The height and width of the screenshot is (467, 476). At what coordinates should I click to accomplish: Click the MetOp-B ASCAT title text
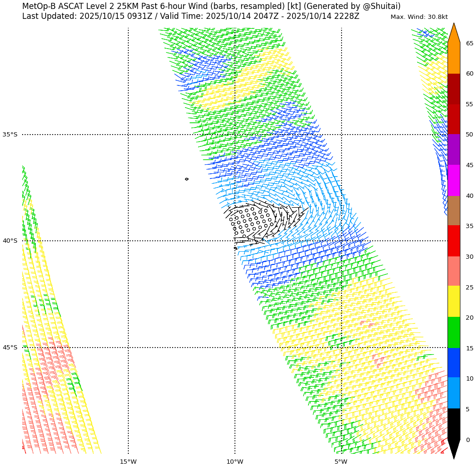click(x=211, y=6)
